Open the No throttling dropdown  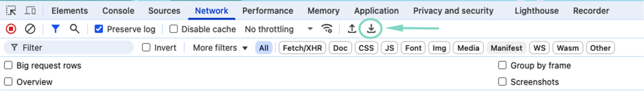[279, 29]
